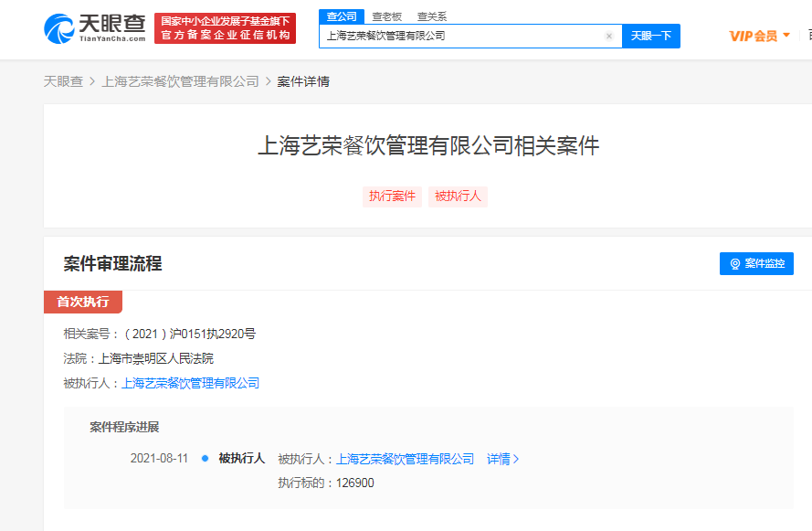The image size is (812, 531).
Task: Select the 查公司 tab
Action: coord(342,16)
